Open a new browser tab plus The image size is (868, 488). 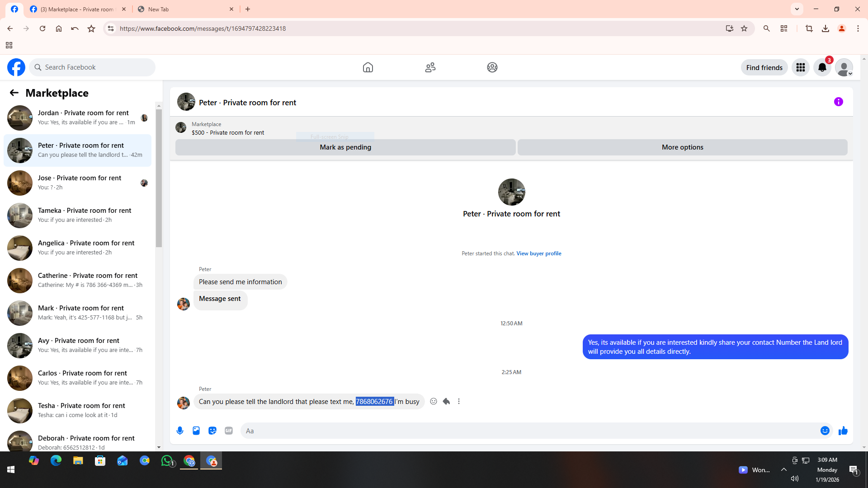point(248,9)
